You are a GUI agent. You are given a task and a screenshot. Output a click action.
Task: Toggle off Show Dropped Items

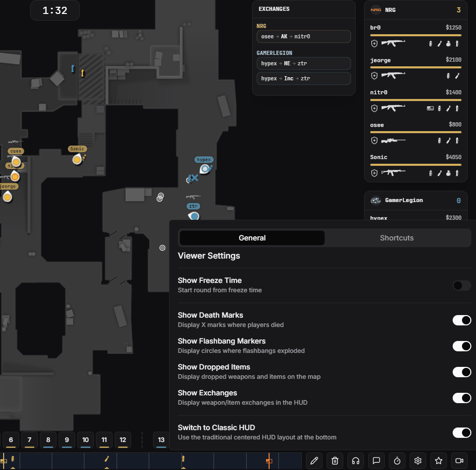461,372
